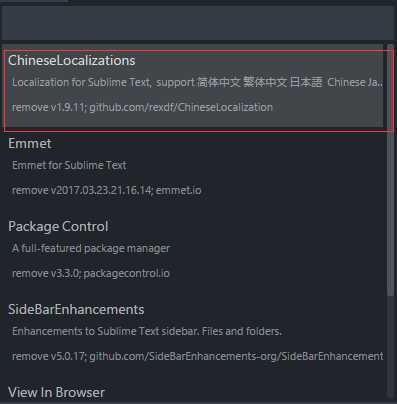The width and height of the screenshot is (397, 404).
Task: Click the vertical scrollbar thumb
Action: point(391,170)
